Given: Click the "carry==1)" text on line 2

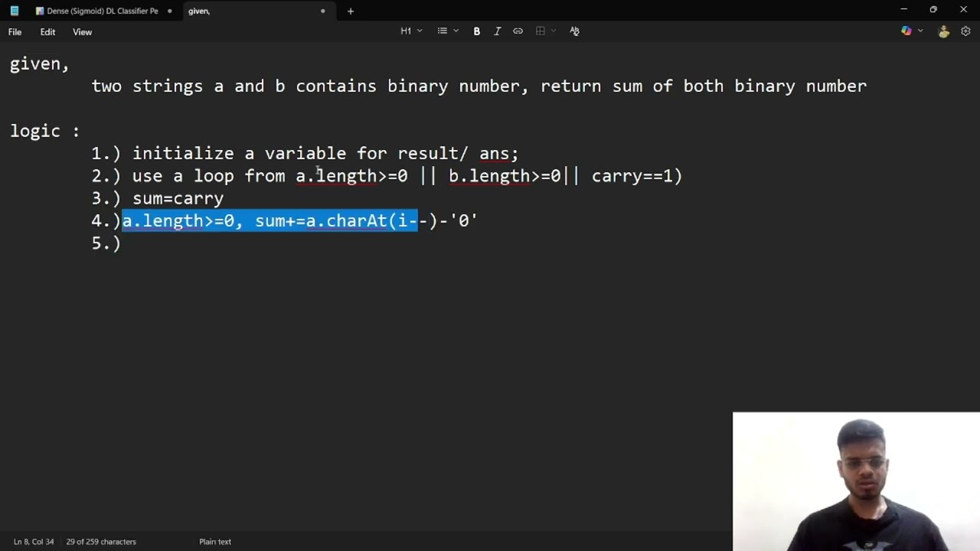Looking at the screenshot, I should 637,176.
